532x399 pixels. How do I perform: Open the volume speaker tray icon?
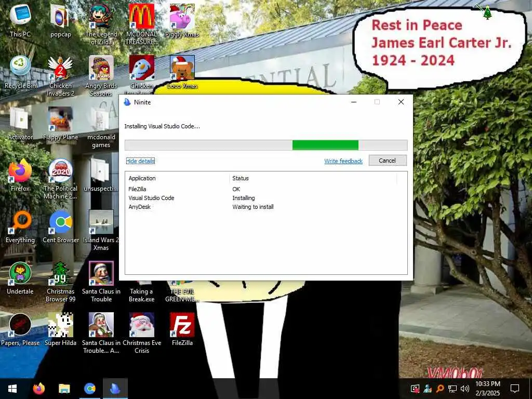click(x=465, y=389)
